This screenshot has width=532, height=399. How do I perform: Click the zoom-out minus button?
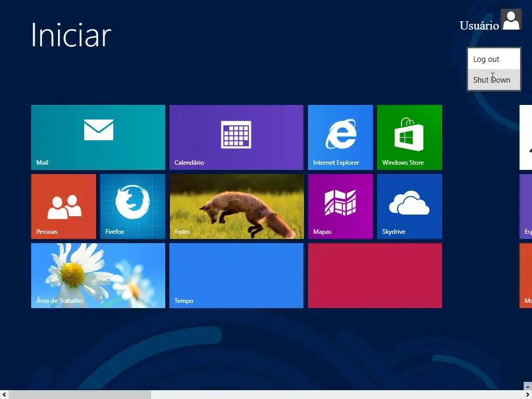(x=528, y=386)
